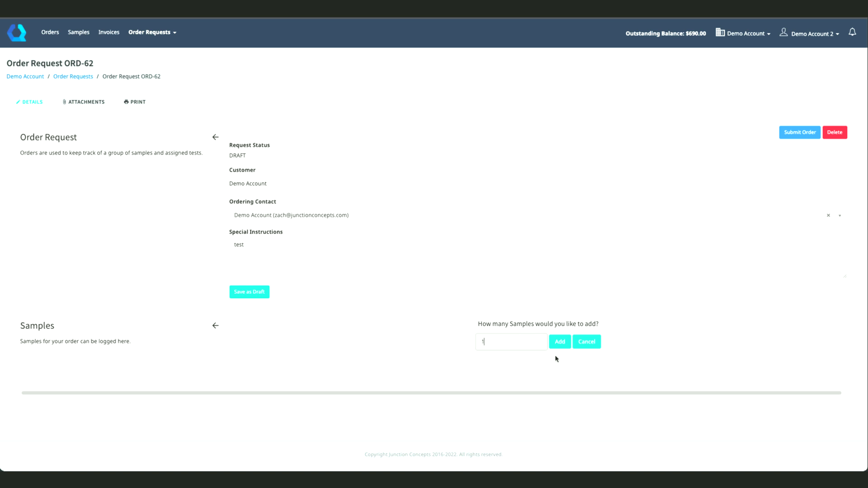Click the red Delete button
The height and width of the screenshot is (488, 868).
click(x=834, y=132)
